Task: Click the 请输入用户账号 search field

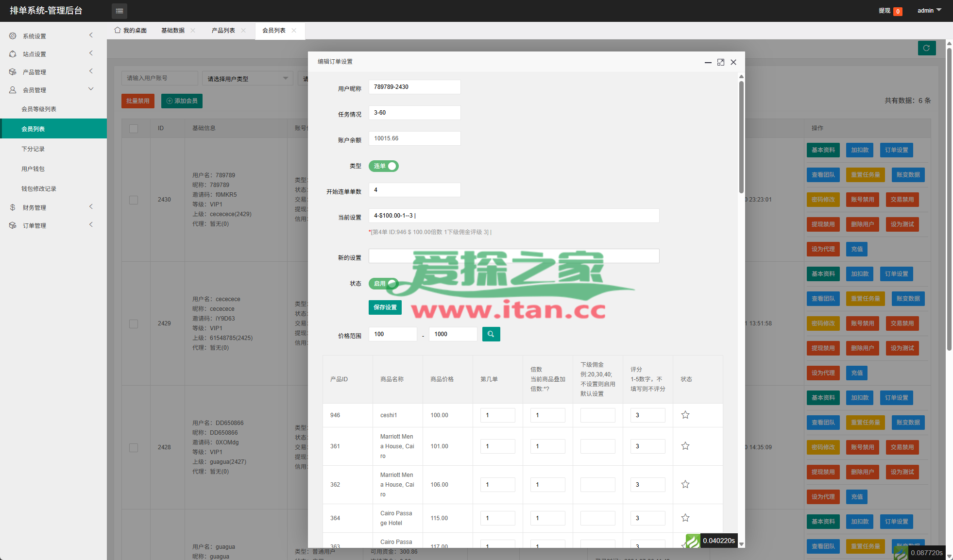Action: pos(160,78)
